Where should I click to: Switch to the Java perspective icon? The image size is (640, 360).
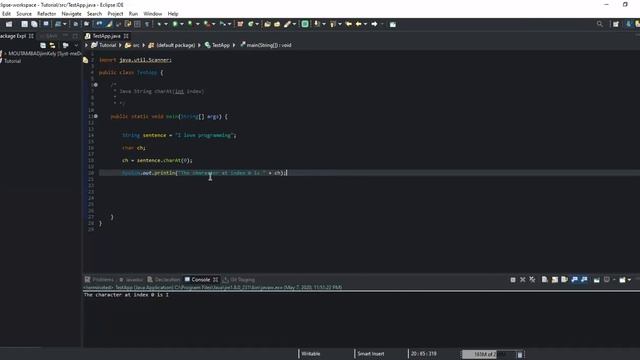click(629, 24)
